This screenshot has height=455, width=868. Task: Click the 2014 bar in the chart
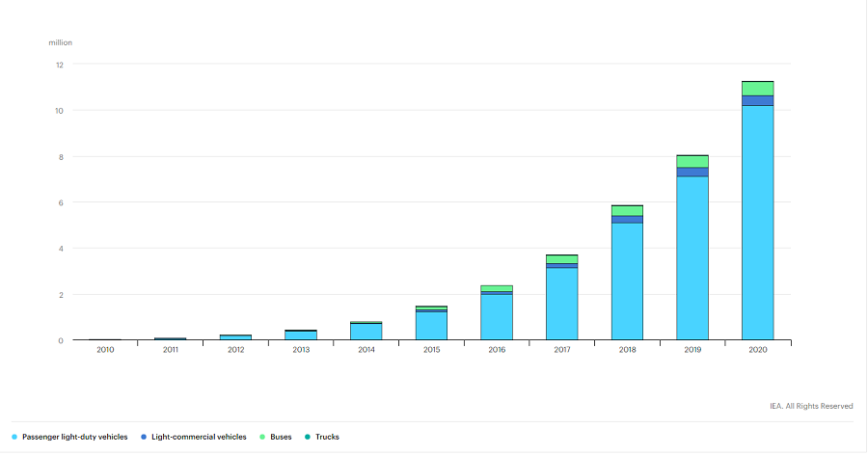coord(366,332)
